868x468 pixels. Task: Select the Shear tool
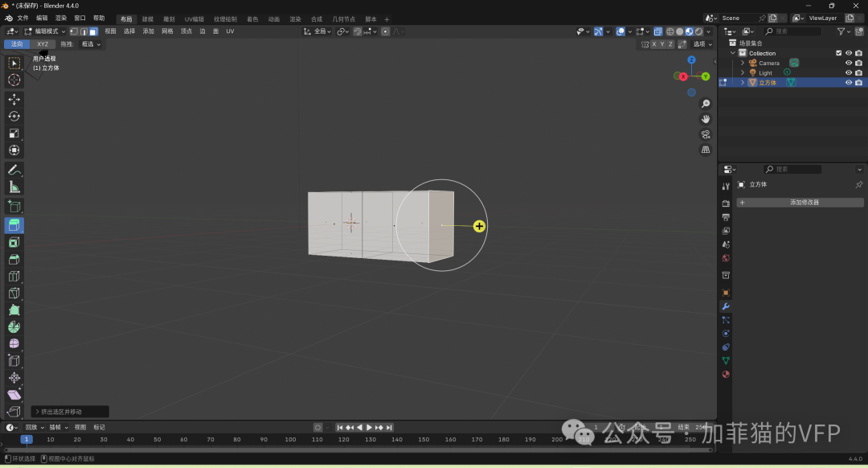point(14,394)
